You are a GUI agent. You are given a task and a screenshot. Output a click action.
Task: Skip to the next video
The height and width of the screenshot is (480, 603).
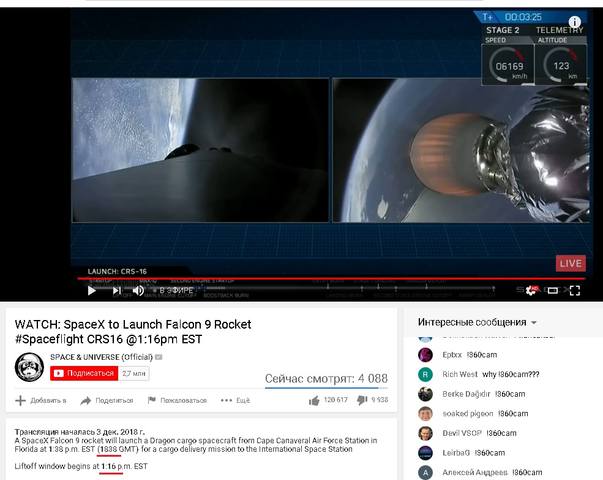click(x=117, y=291)
